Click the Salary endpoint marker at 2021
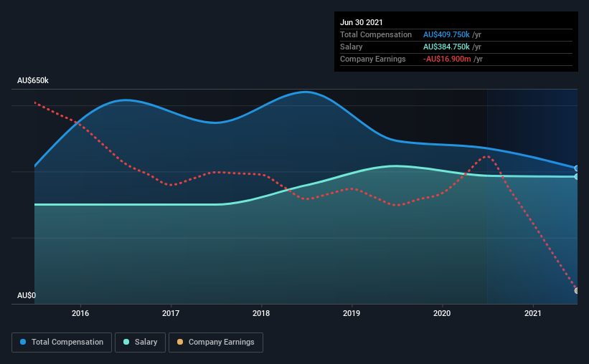589x364 pixels. pyautogui.click(x=577, y=176)
